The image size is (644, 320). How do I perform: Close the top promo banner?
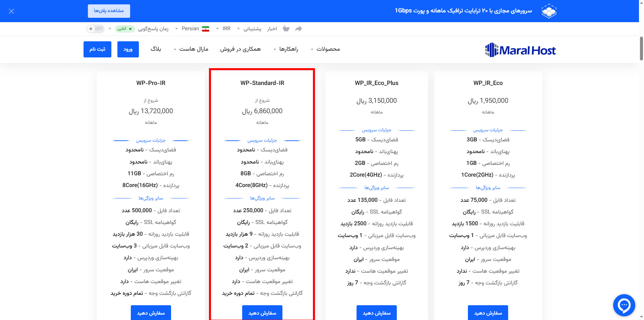11,11
